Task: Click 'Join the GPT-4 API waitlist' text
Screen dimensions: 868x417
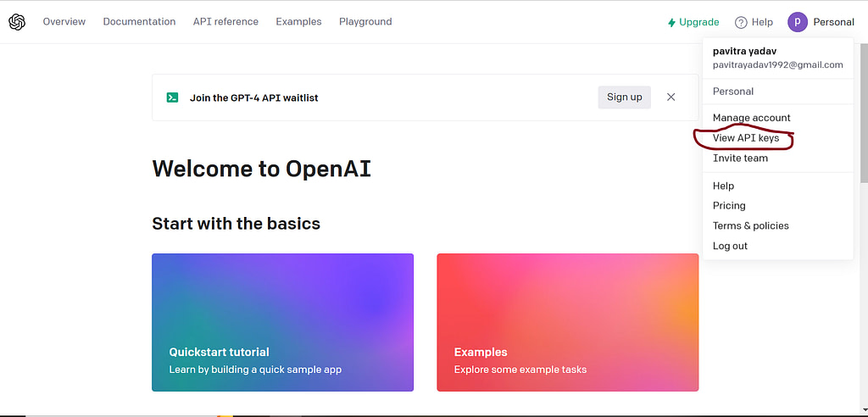Action: [253, 98]
